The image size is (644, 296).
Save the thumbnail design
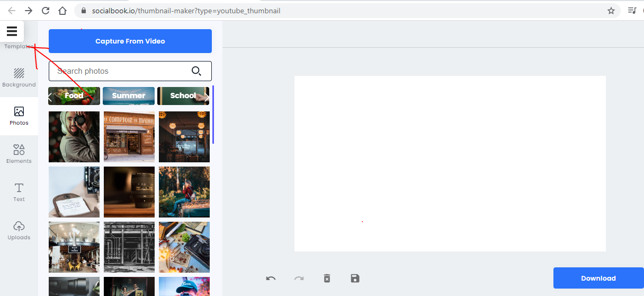coord(355,278)
